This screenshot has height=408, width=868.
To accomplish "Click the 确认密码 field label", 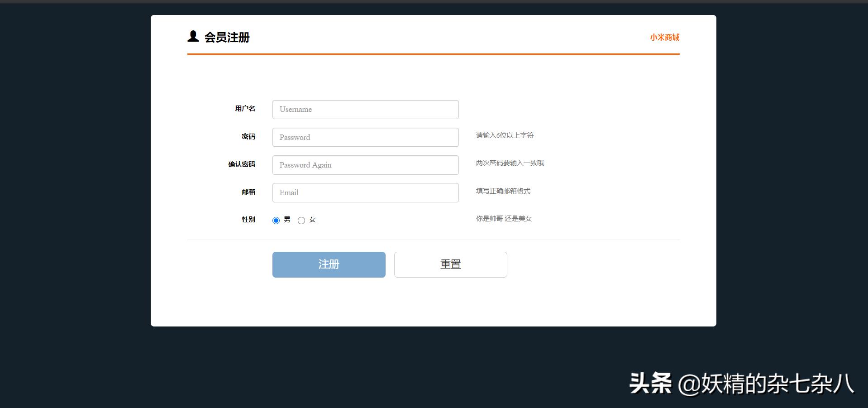I will 241,164.
